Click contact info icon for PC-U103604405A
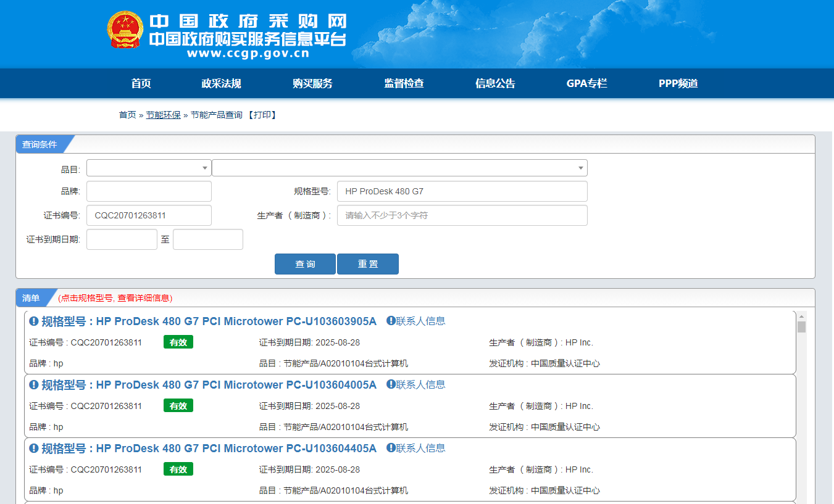This screenshot has width=834, height=504. [x=391, y=448]
